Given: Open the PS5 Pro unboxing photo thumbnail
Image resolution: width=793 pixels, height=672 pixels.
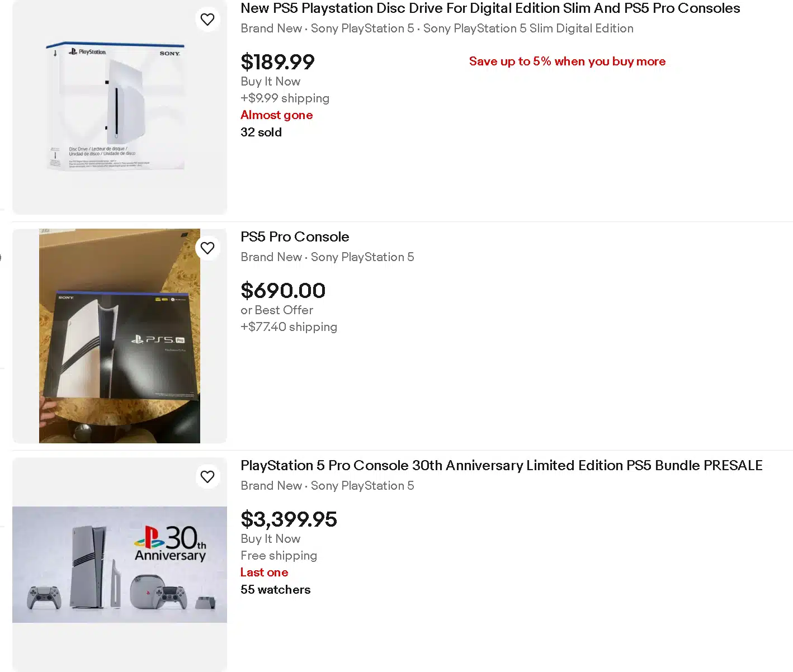Looking at the screenshot, I should pos(119,335).
